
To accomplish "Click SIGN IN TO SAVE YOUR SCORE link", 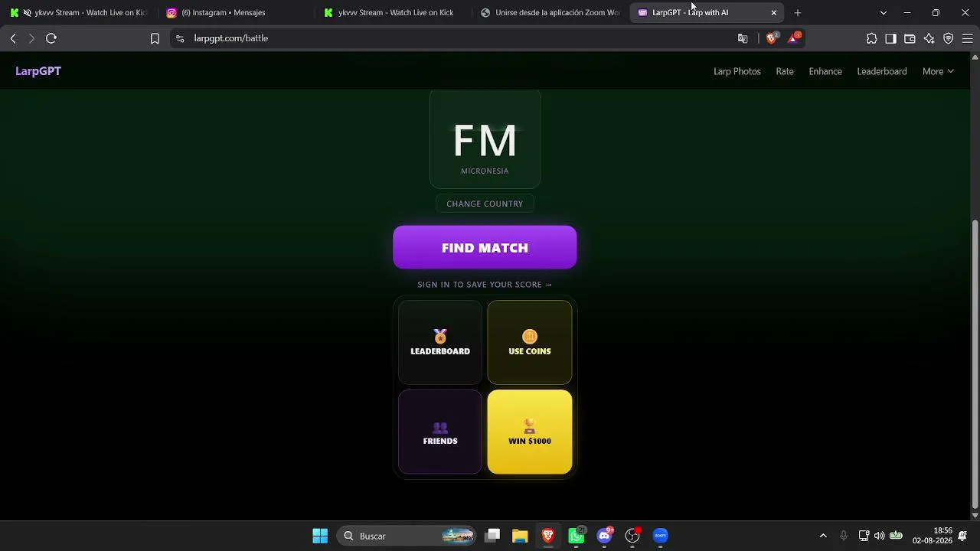I will pyautogui.click(x=485, y=285).
